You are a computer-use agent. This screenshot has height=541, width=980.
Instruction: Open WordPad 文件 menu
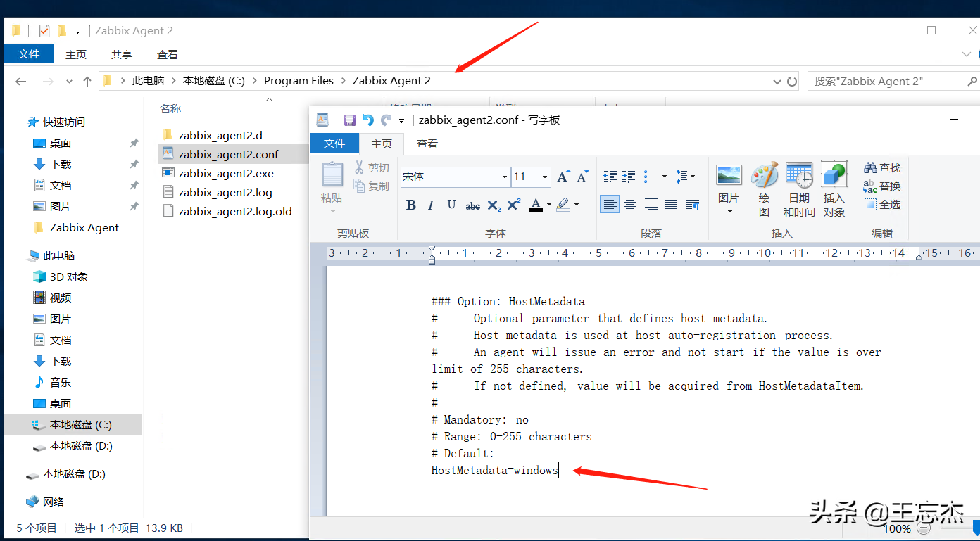tap(334, 144)
